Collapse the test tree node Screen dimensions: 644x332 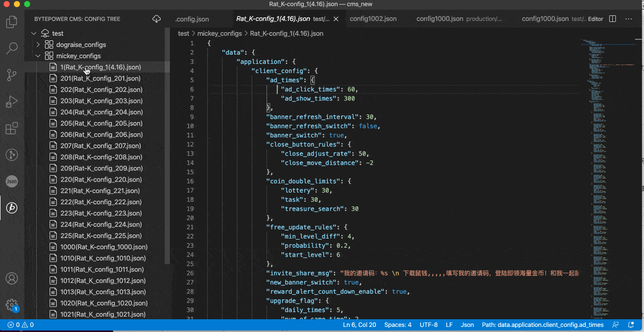click(x=34, y=33)
